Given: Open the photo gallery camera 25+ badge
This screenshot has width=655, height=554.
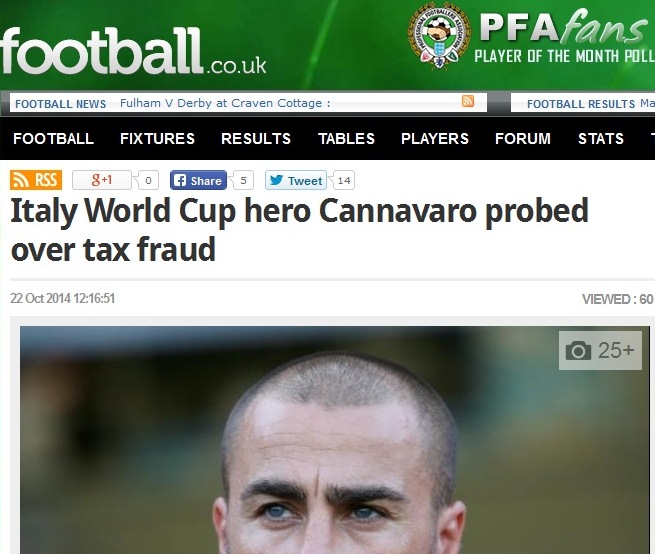Looking at the screenshot, I should [x=600, y=351].
